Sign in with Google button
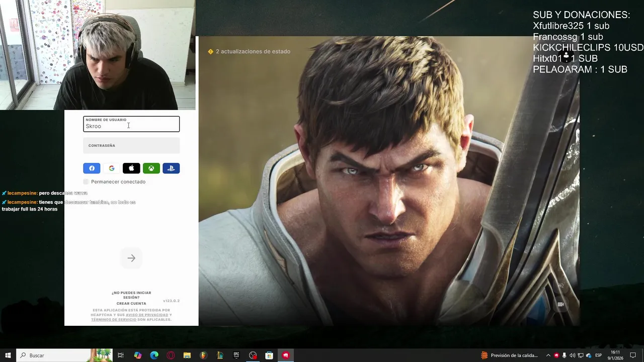644x362 pixels. (112, 168)
